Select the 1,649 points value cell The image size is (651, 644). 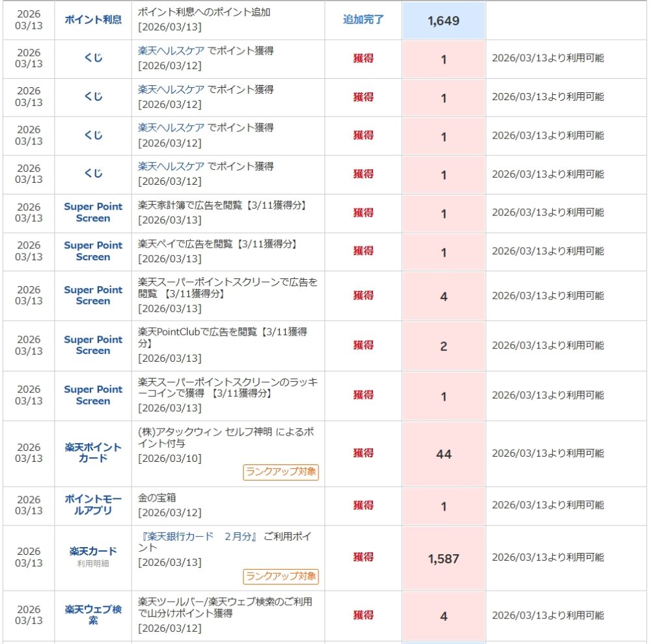(443, 20)
